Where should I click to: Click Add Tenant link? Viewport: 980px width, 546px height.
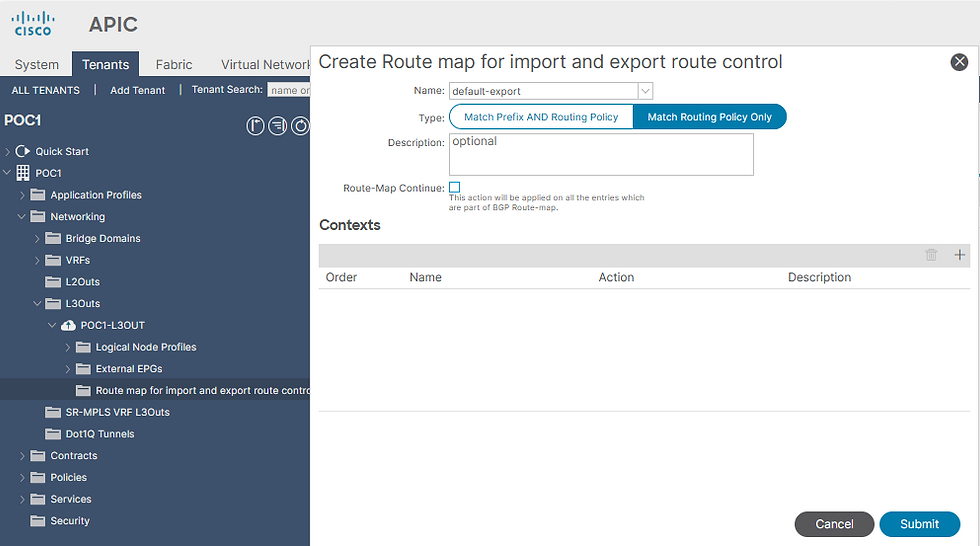(x=138, y=90)
